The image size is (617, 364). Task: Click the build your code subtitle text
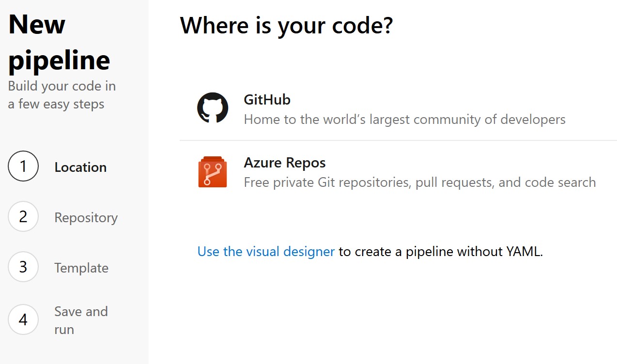62,94
